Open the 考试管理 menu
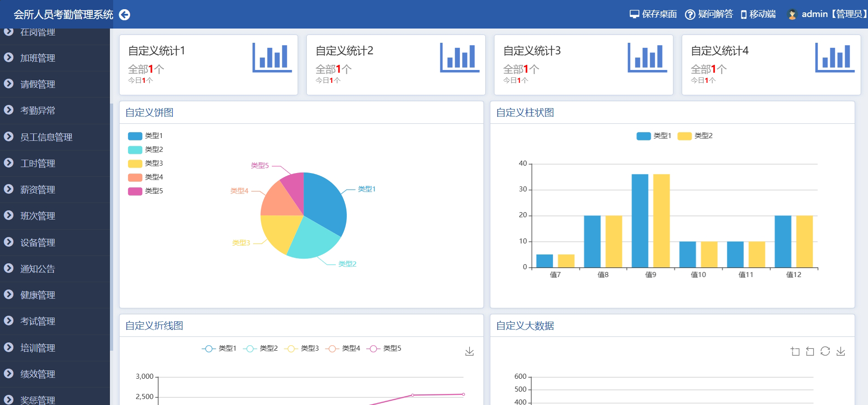The width and height of the screenshot is (868, 405). 55,321
